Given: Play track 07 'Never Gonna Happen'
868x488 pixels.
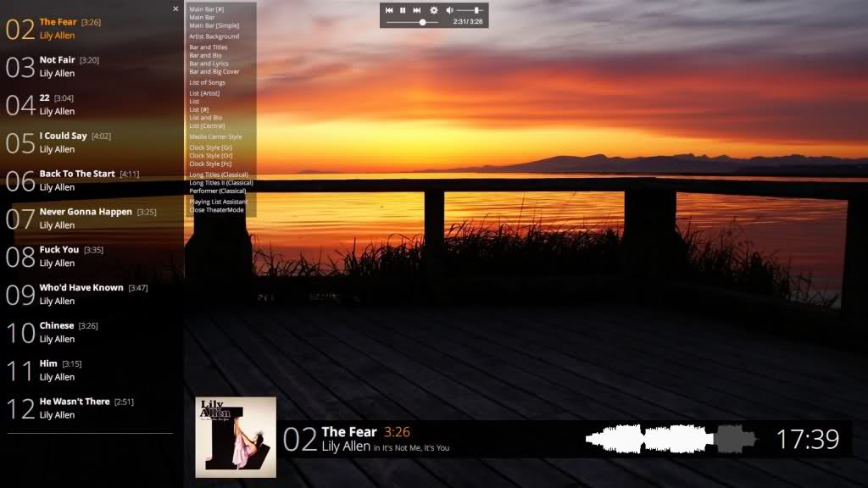Looking at the screenshot, I should coord(92,219).
